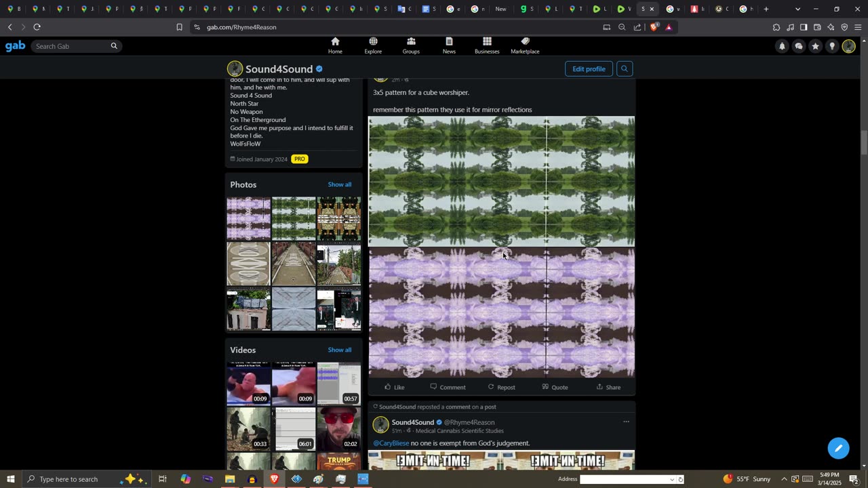
Task: Open the Brave Wallet icon
Action: [817, 27]
